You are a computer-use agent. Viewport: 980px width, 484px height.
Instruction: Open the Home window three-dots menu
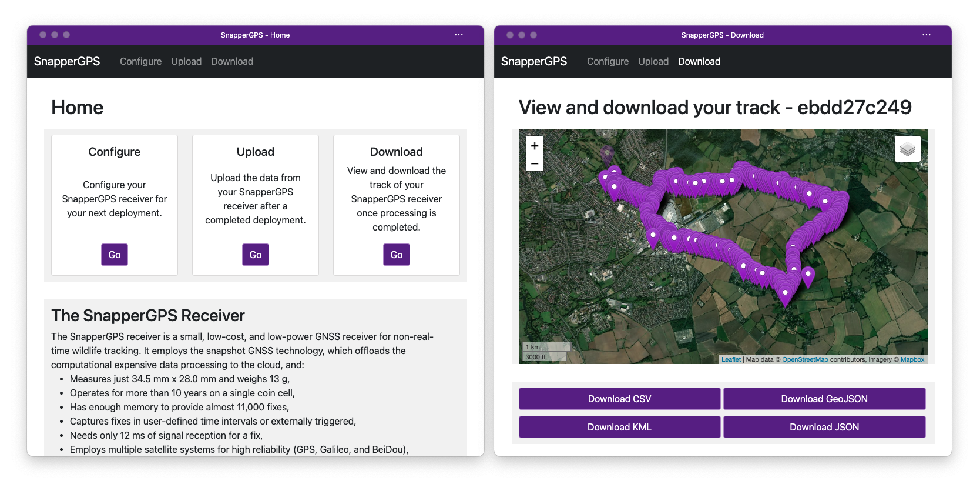[x=458, y=35]
